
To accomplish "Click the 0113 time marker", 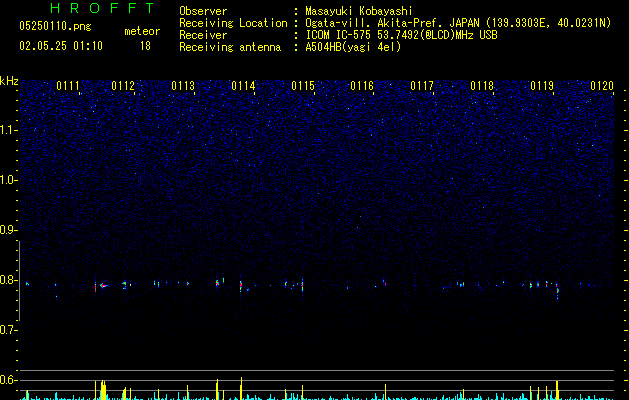I will click(x=183, y=86).
